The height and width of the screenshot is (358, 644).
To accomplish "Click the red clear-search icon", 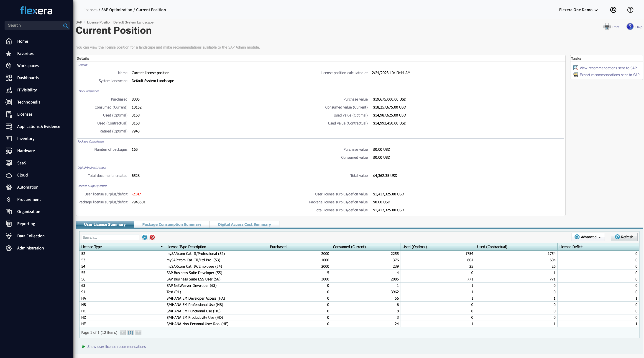I will (152, 237).
